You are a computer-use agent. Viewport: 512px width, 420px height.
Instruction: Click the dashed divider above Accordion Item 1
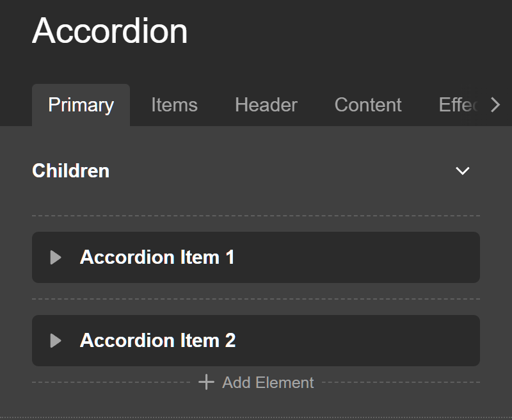point(256,214)
